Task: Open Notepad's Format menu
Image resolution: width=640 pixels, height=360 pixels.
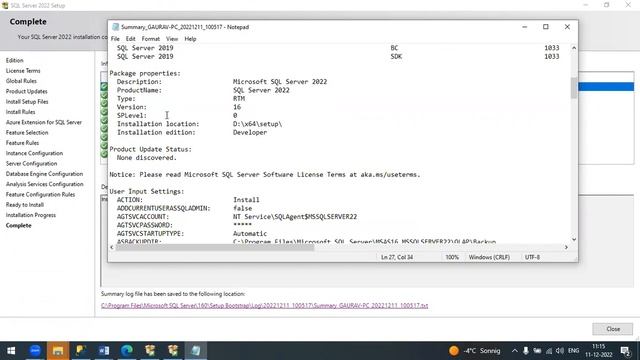Action: (x=151, y=39)
